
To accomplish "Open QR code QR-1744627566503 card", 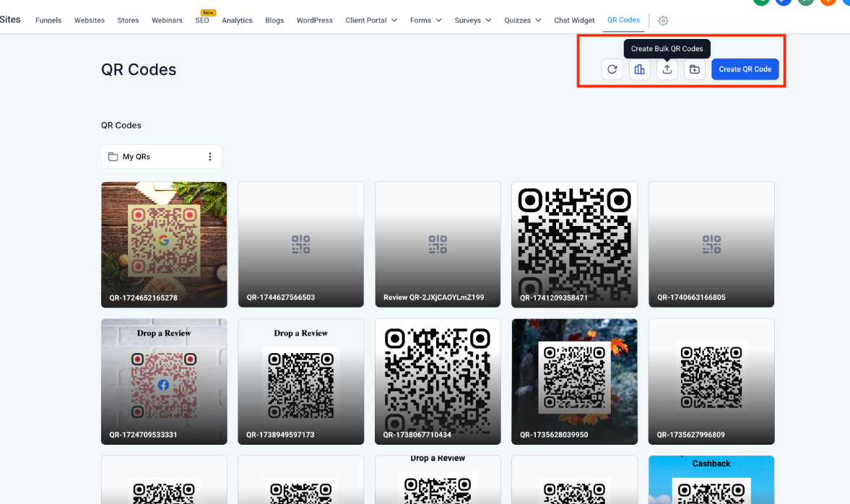I will tap(301, 244).
